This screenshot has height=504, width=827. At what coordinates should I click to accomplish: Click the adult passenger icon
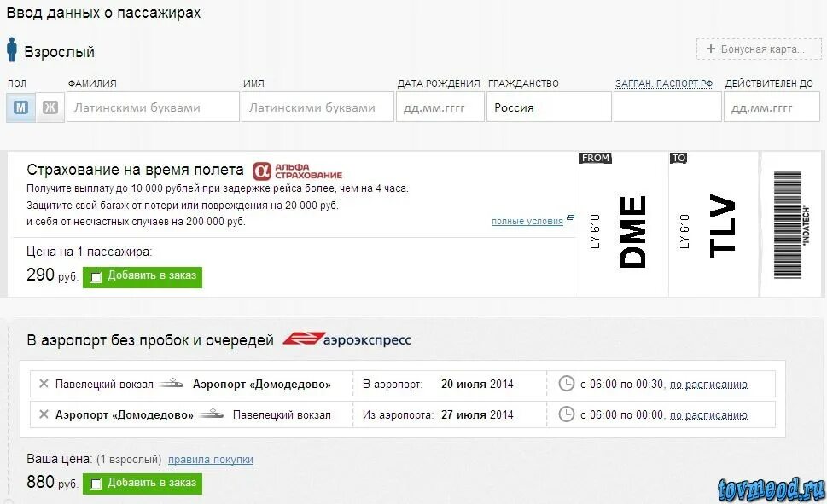(12, 49)
